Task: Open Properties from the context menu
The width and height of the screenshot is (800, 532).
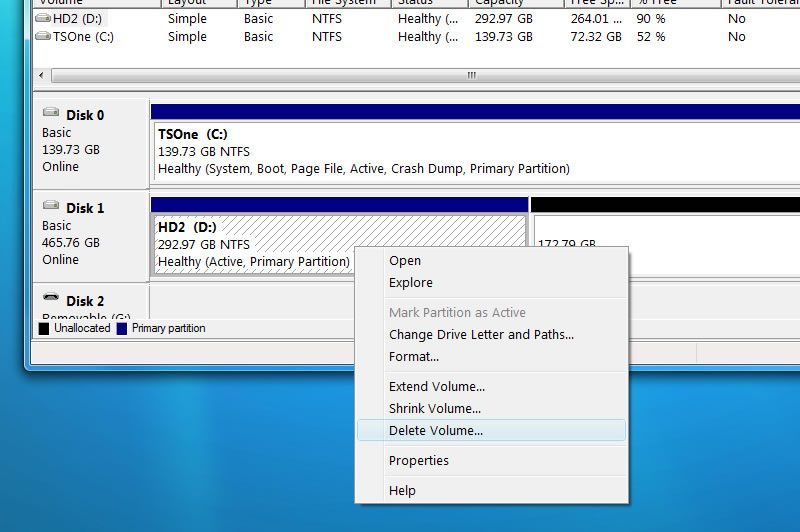Action: tap(419, 461)
